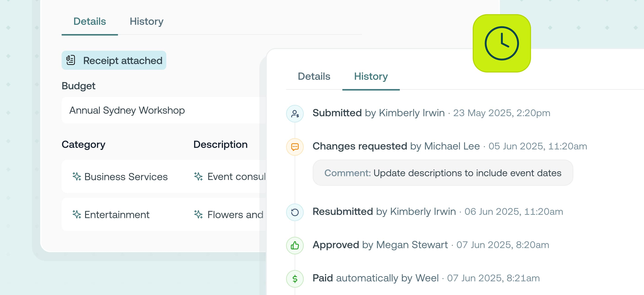Screen dimensions: 644x295
Task: Click the Annual Sydney Workshop budget field
Action: (x=164, y=110)
